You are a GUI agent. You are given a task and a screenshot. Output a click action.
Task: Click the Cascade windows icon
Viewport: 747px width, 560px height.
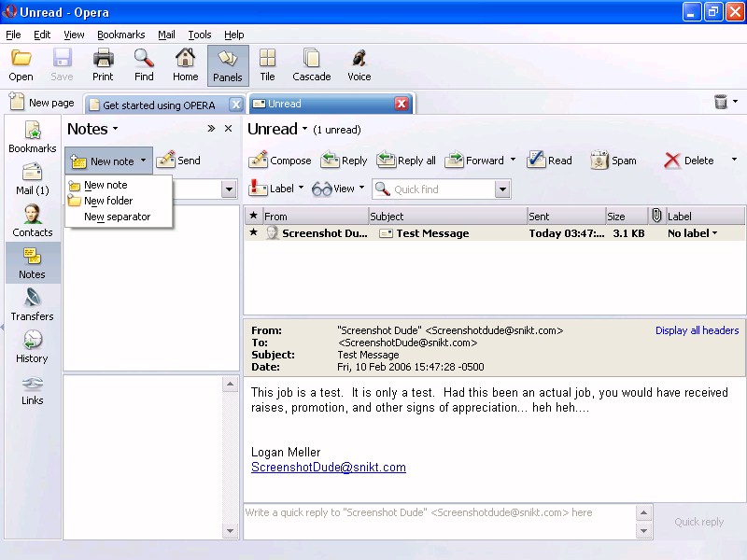[311, 65]
